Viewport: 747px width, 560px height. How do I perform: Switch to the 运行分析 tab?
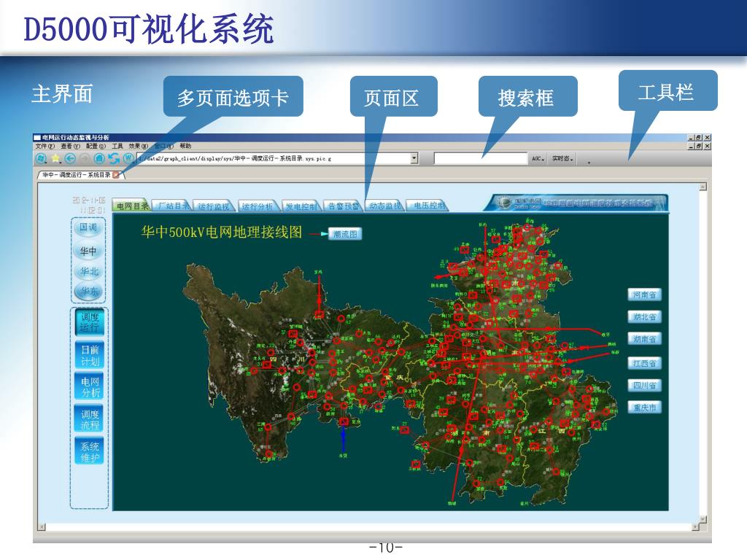(258, 206)
